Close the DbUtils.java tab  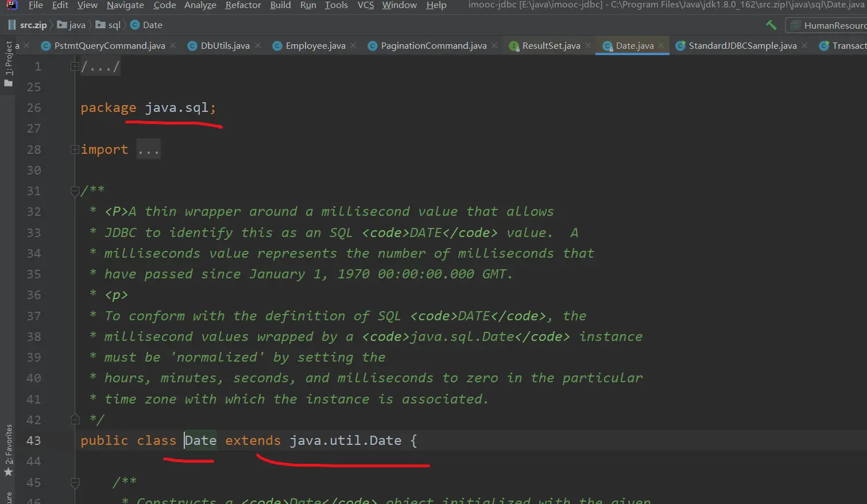(x=258, y=46)
